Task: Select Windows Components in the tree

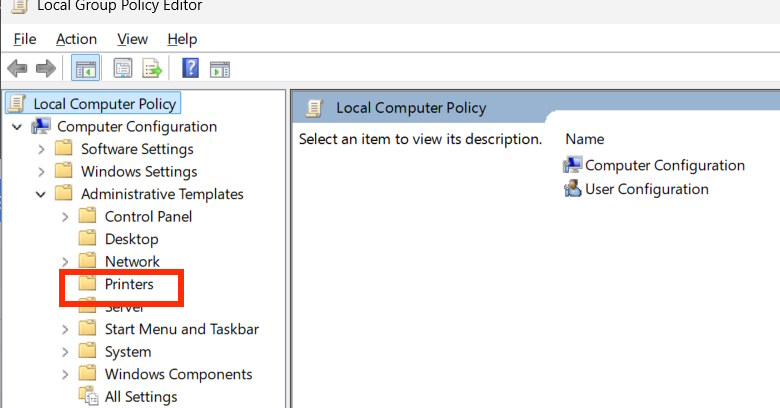Action: [x=178, y=374]
